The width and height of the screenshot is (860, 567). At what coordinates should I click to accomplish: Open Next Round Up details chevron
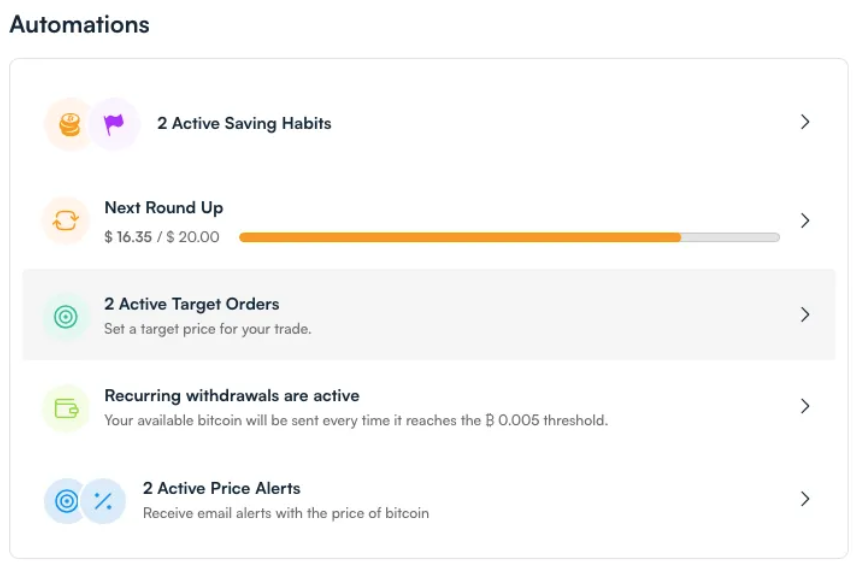[805, 220]
